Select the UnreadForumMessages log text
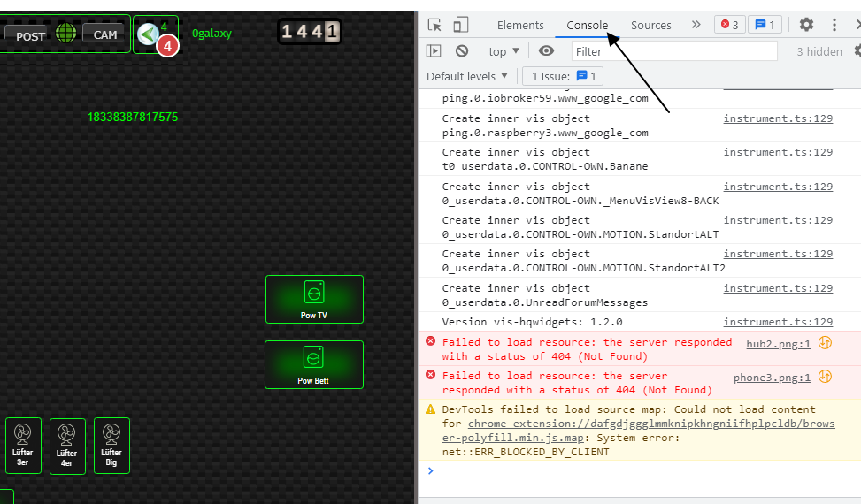Viewport: 861px width, 504px height. 545,302
